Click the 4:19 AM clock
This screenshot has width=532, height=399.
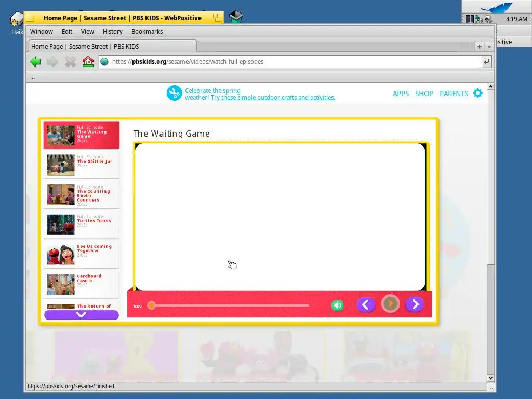pos(516,19)
